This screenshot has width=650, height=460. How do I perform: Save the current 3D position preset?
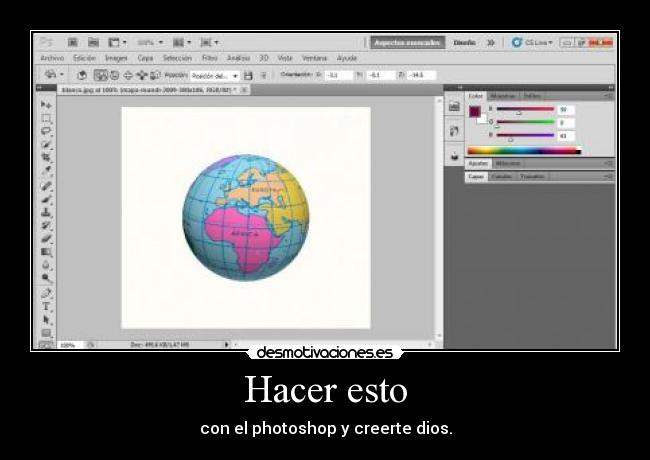[x=248, y=76]
